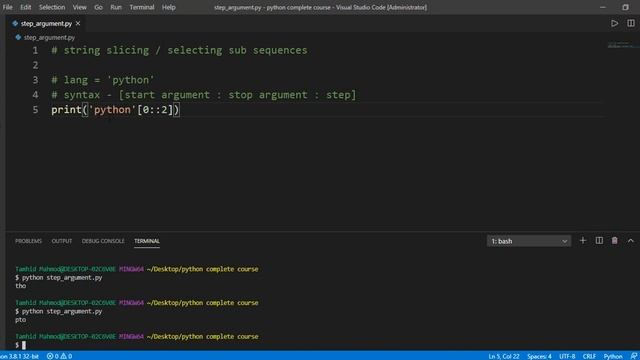
Task: Select the TERMINAL panel tab
Action: click(x=147, y=241)
